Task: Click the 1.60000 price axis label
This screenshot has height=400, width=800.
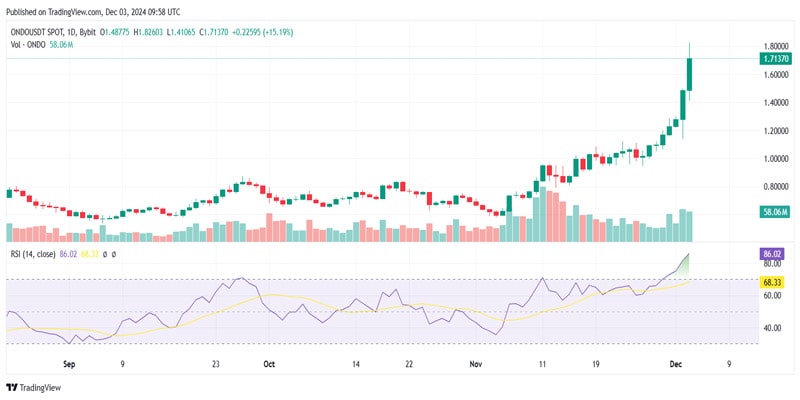Action: coord(776,74)
